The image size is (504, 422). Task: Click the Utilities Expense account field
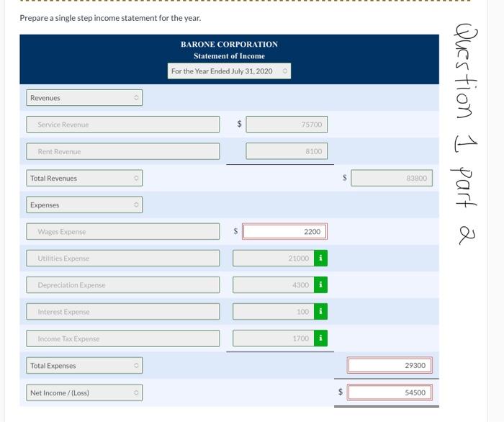[123, 258]
